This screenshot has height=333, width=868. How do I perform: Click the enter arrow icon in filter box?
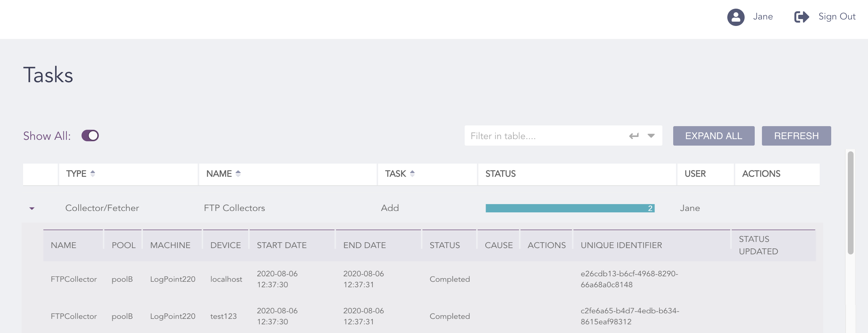click(634, 136)
